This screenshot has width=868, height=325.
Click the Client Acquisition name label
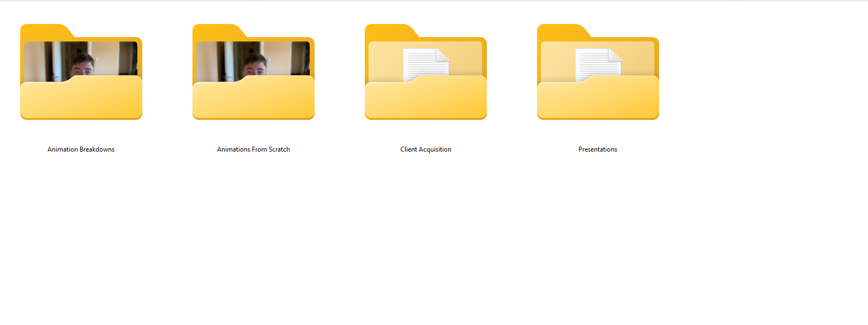pyautogui.click(x=425, y=149)
